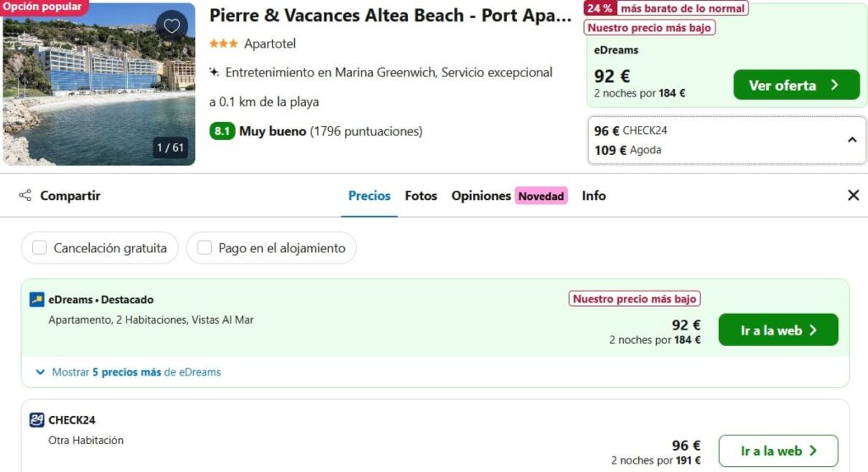The height and width of the screenshot is (472, 868).
Task: Switch to the Fotos tab
Action: pos(420,196)
